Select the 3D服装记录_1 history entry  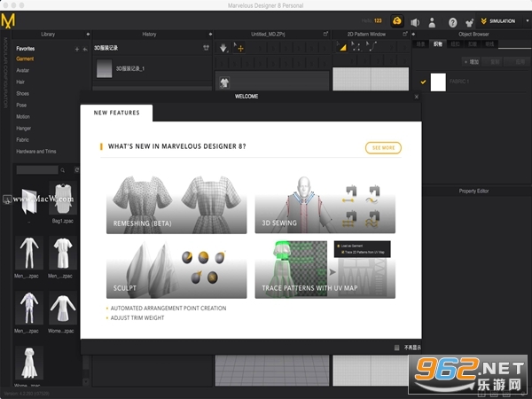152,68
